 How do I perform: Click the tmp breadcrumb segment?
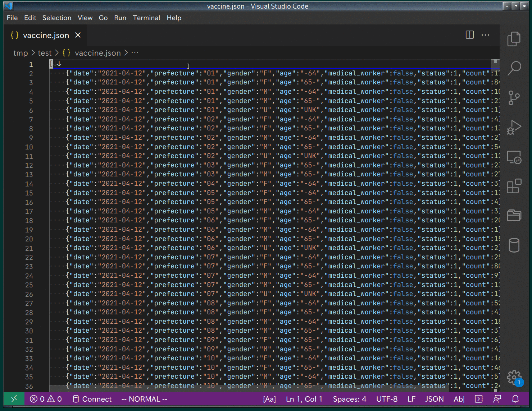tap(21, 53)
